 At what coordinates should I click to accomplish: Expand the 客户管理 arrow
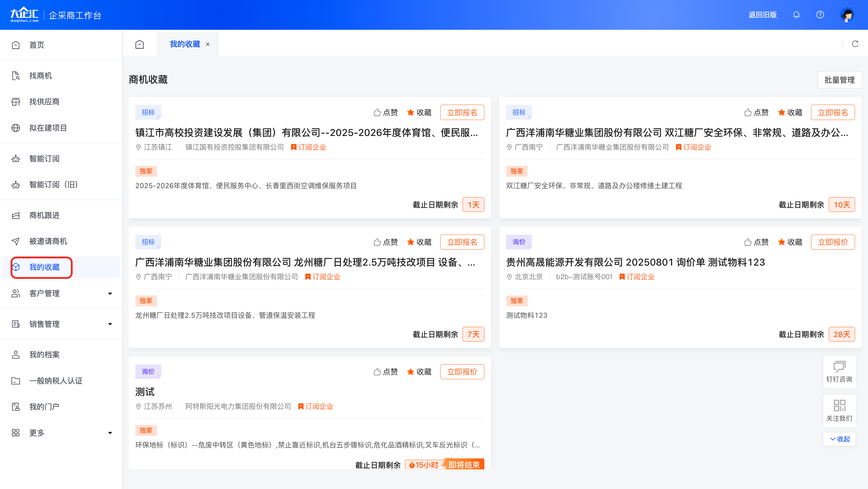click(110, 294)
